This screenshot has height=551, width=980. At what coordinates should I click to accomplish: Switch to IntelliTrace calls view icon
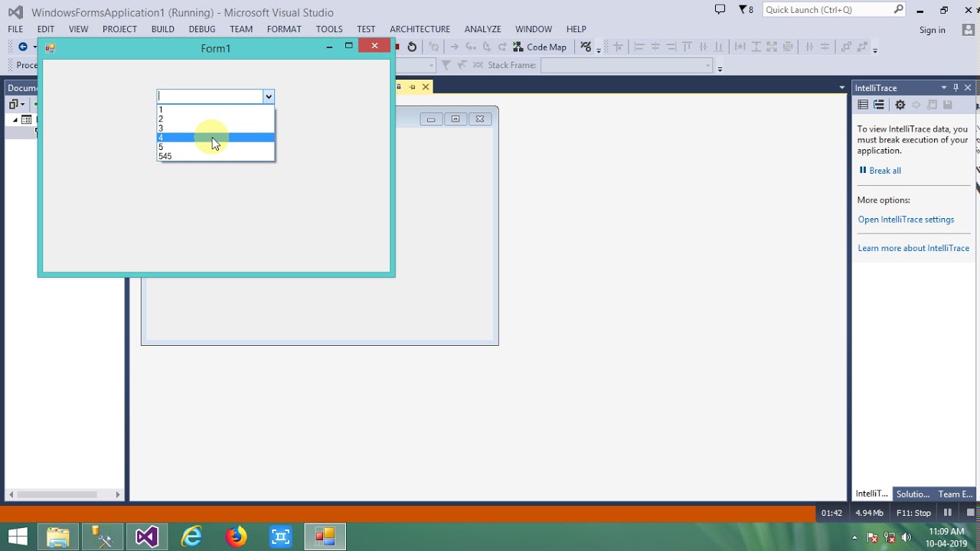tap(879, 105)
